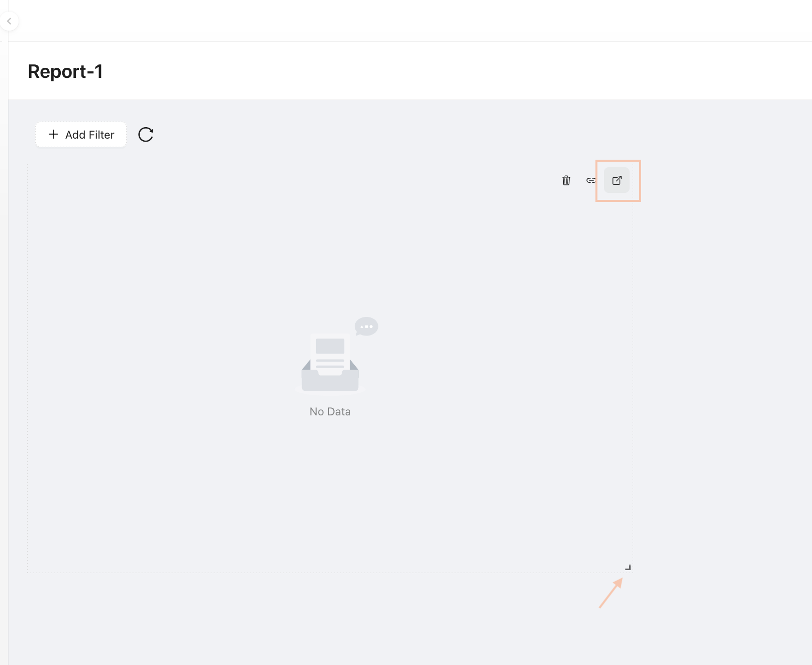Image resolution: width=812 pixels, height=665 pixels.
Task: Click the Report-1 title
Action: (x=65, y=71)
